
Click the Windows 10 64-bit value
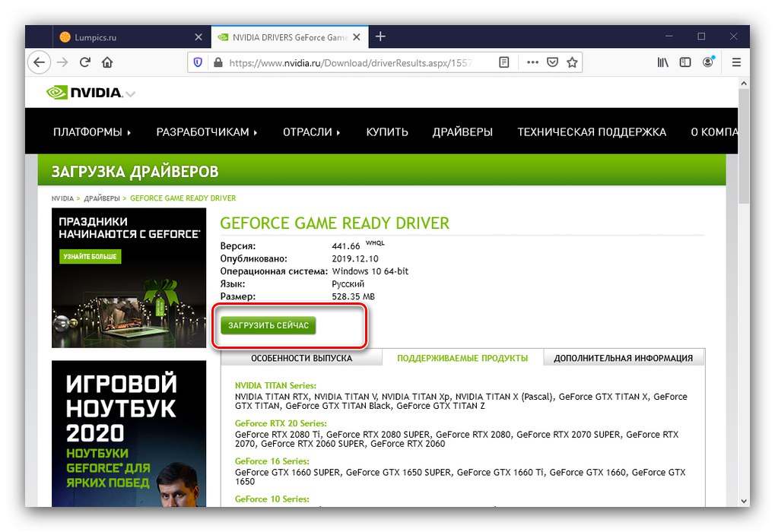click(370, 271)
